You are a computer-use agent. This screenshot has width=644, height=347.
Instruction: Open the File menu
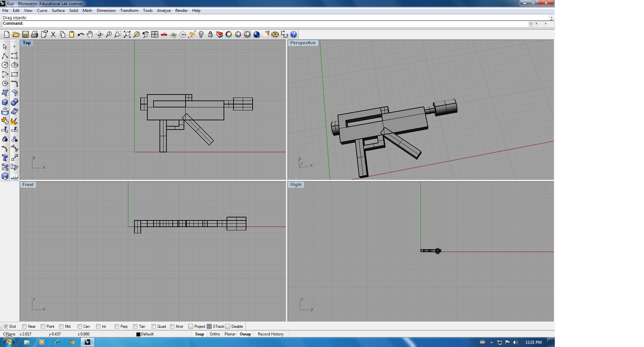(x=5, y=11)
